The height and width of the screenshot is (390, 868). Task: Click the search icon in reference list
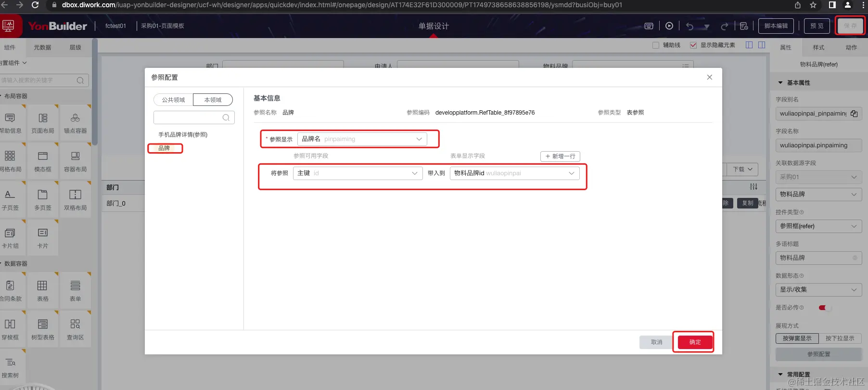pyautogui.click(x=226, y=117)
